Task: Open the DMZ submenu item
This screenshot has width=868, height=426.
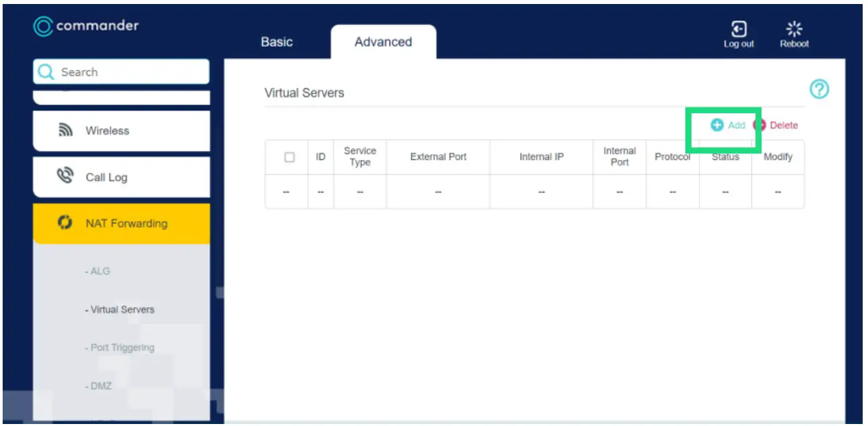Action: coord(99,386)
